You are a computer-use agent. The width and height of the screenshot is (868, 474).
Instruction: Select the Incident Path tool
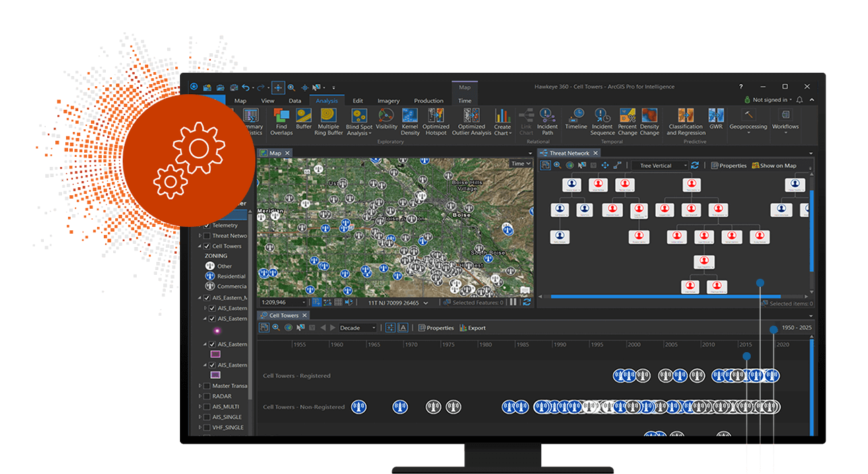pos(547,121)
